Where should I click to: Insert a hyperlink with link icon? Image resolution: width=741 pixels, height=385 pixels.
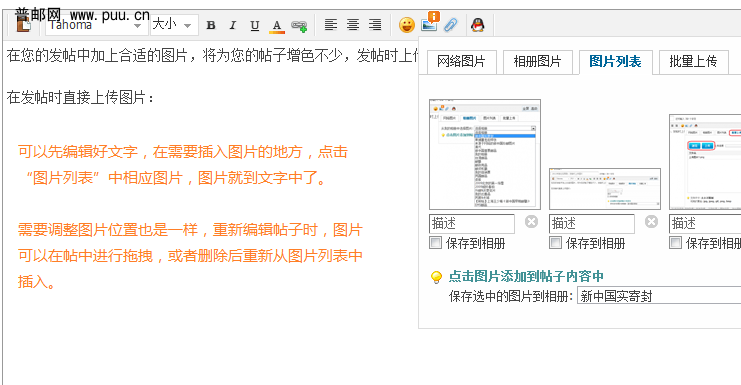[299, 26]
